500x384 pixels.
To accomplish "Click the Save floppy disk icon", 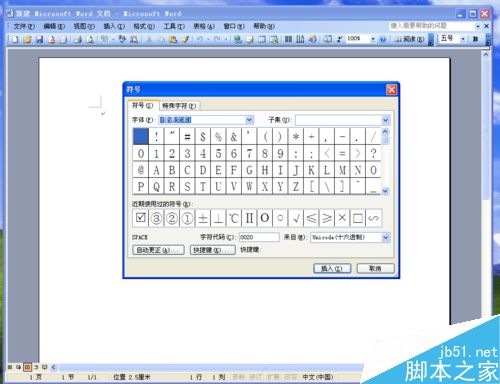I will (39, 39).
